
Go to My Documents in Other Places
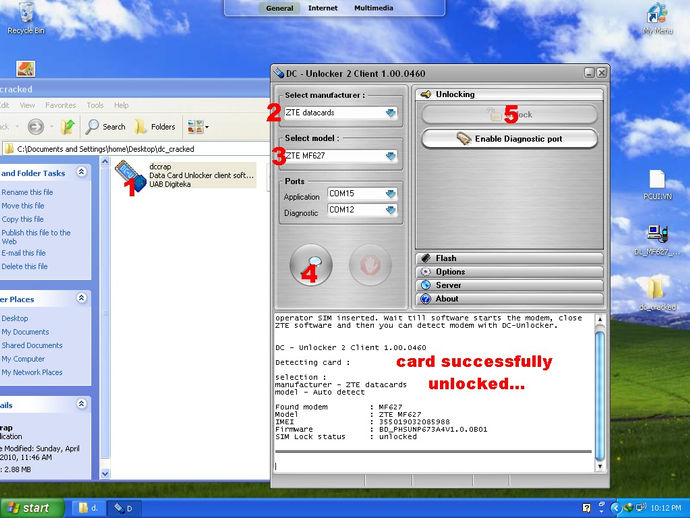click(25, 332)
